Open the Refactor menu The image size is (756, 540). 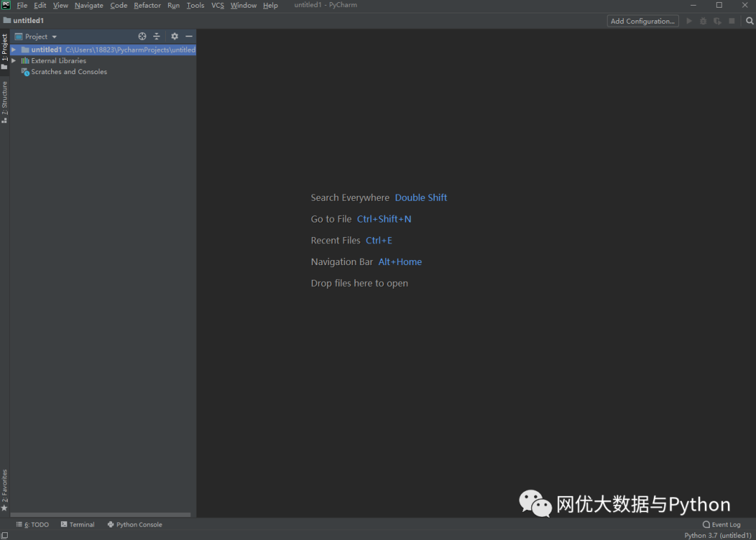point(147,6)
